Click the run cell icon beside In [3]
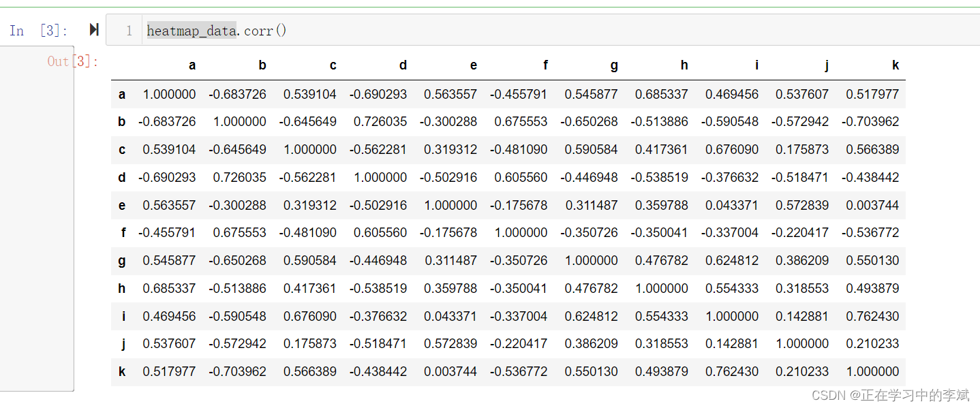Screen dimensions: 980x408 94,30
